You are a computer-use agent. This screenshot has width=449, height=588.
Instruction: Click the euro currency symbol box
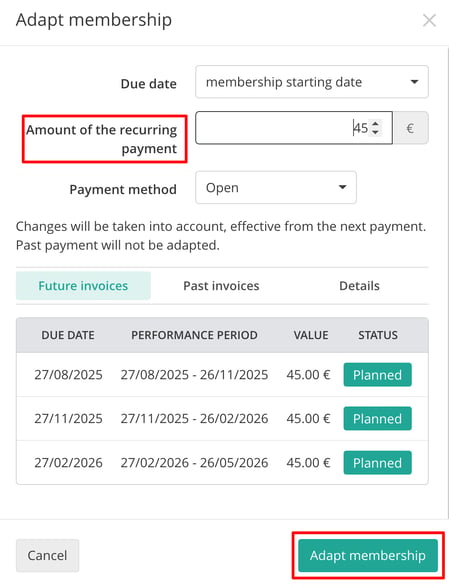coord(410,128)
